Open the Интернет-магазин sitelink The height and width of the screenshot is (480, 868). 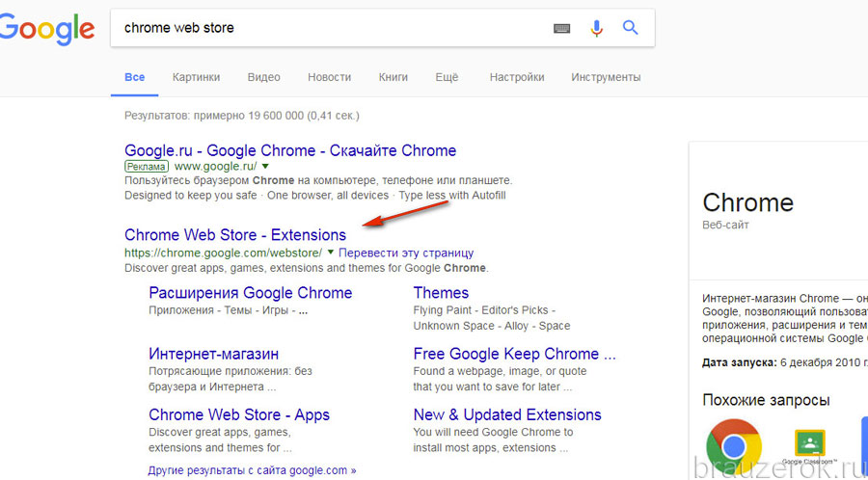[214, 354]
